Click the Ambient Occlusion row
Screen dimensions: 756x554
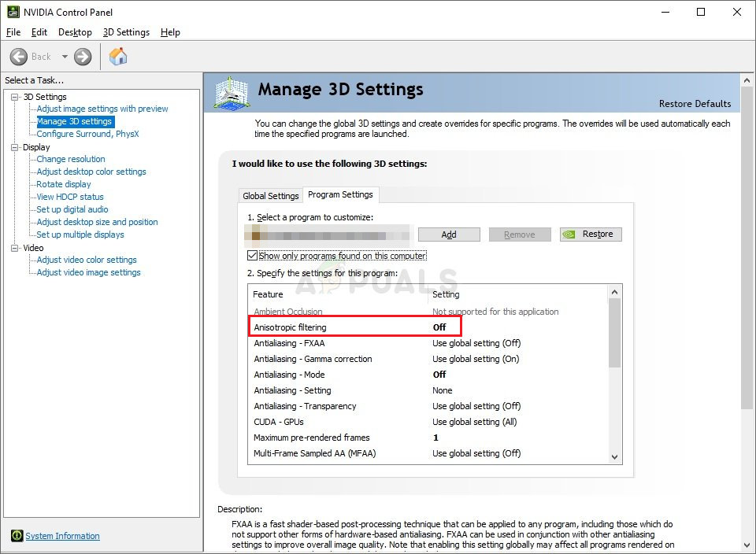(x=428, y=312)
